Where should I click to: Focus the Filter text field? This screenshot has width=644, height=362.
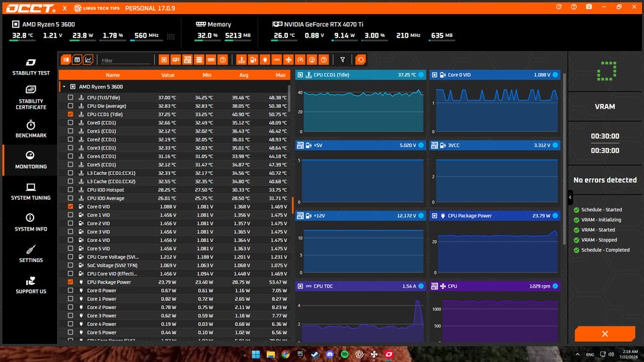coord(125,60)
